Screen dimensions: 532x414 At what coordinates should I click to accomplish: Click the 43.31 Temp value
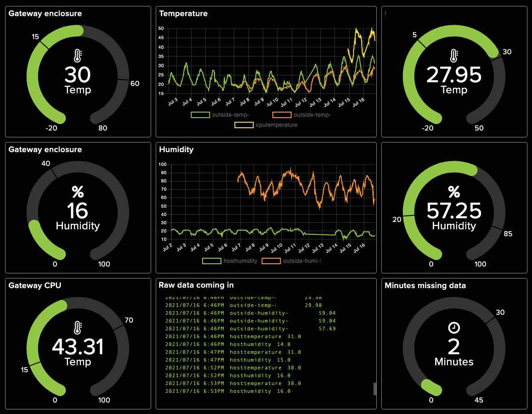78,347
